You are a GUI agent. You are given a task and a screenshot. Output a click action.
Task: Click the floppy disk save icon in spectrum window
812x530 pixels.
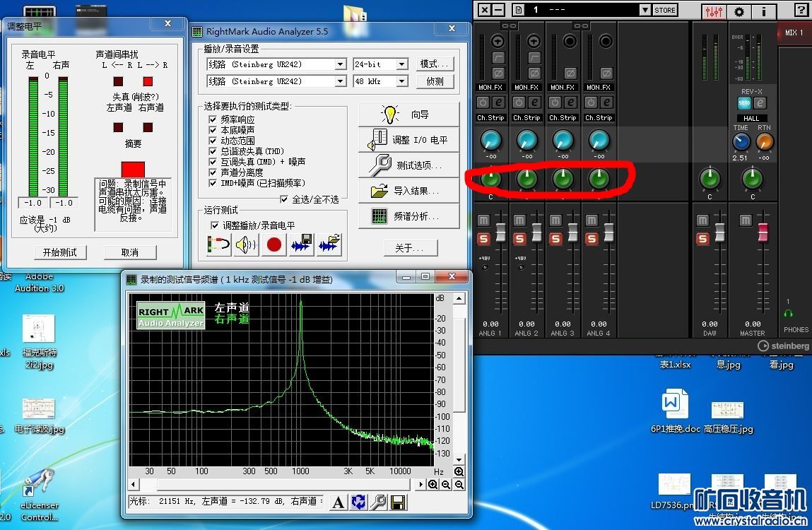(398, 502)
